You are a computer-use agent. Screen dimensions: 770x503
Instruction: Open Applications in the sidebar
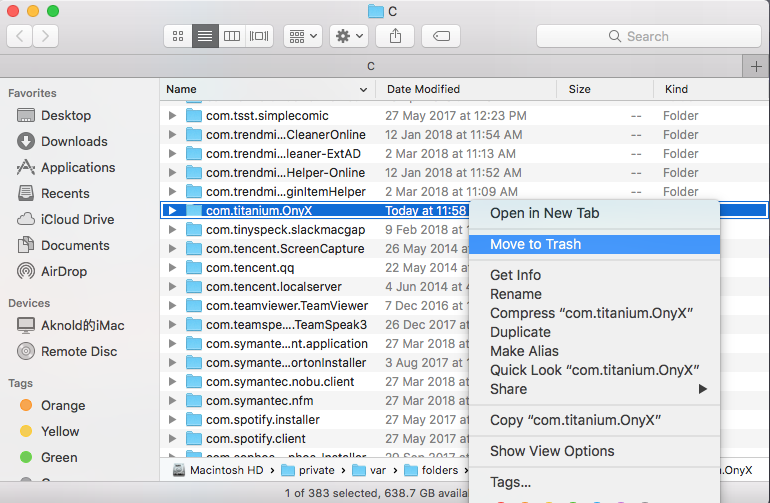pos(78,168)
